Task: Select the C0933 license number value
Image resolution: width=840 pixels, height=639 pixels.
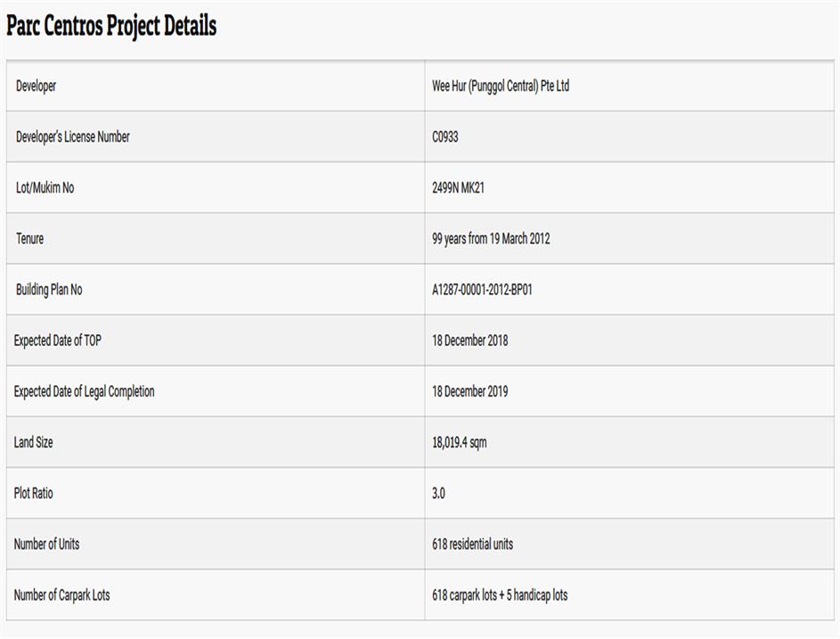Action: [445, 137]
